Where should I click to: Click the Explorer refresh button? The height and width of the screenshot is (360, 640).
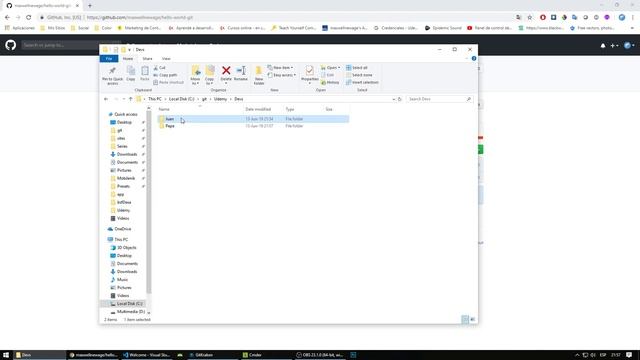[x=400, y=99]
